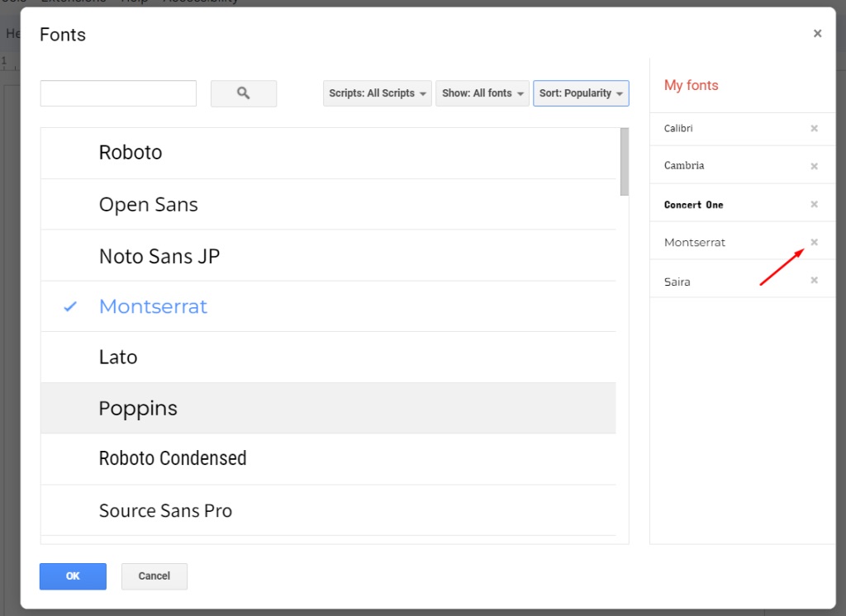Click Saira in My fonts
Image resolution: width=846 pixels, height=616 pixels.
pyautogui.click(x=677, y=282)
